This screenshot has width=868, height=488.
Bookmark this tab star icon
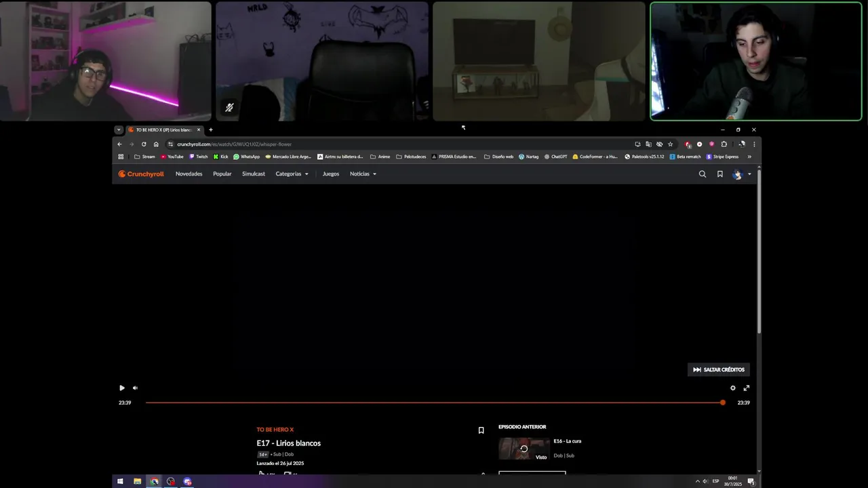click(x=670, y=144)
